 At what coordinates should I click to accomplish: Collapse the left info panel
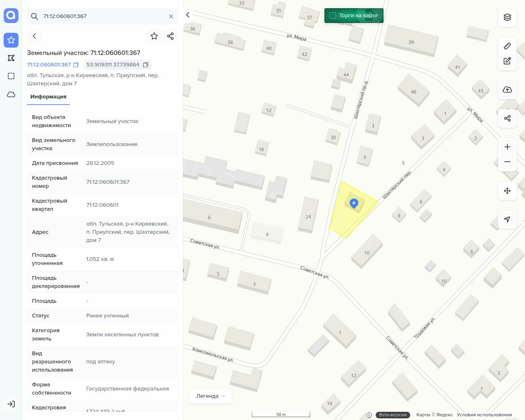coord(188,15)
